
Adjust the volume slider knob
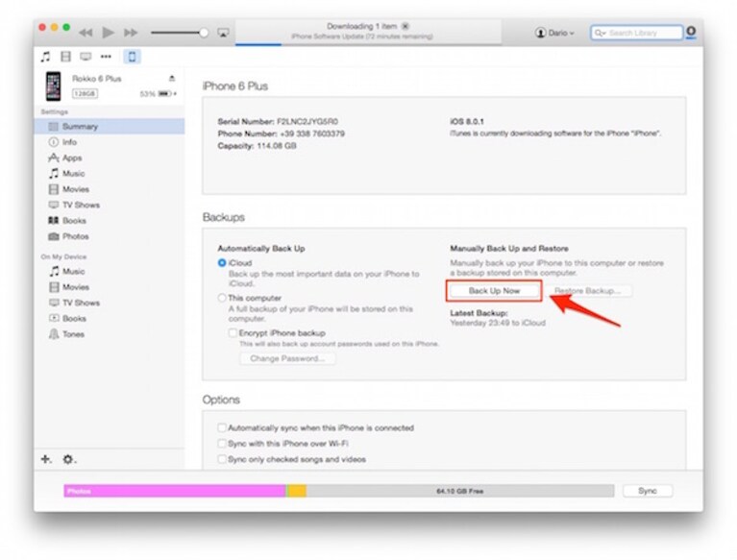click(204, 33)
